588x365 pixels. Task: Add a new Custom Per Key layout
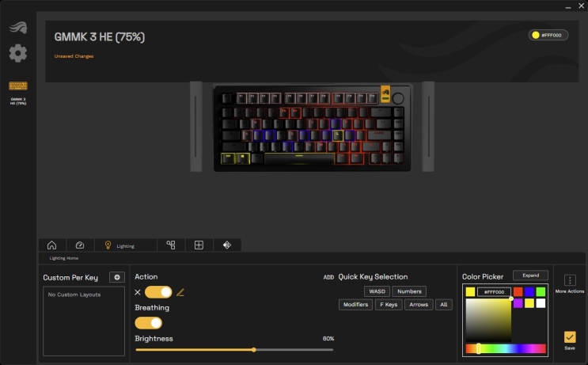(x=116, y=277)
